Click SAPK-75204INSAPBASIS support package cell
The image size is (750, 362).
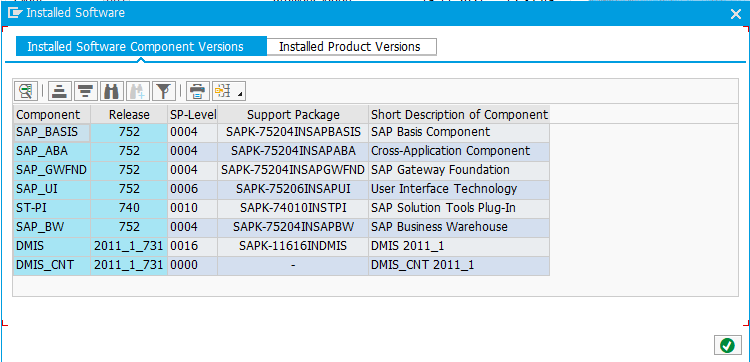[x=293, y=132]
